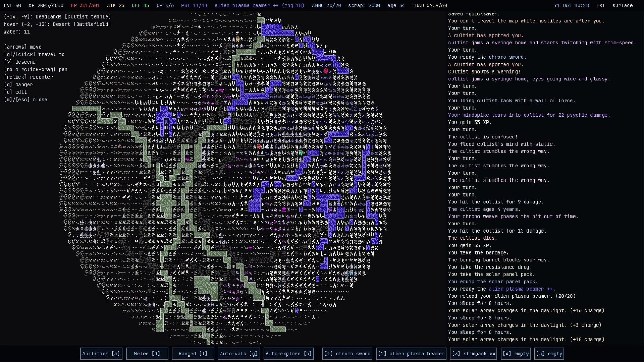Activate the Ranged [f] button

click(193, 354)
